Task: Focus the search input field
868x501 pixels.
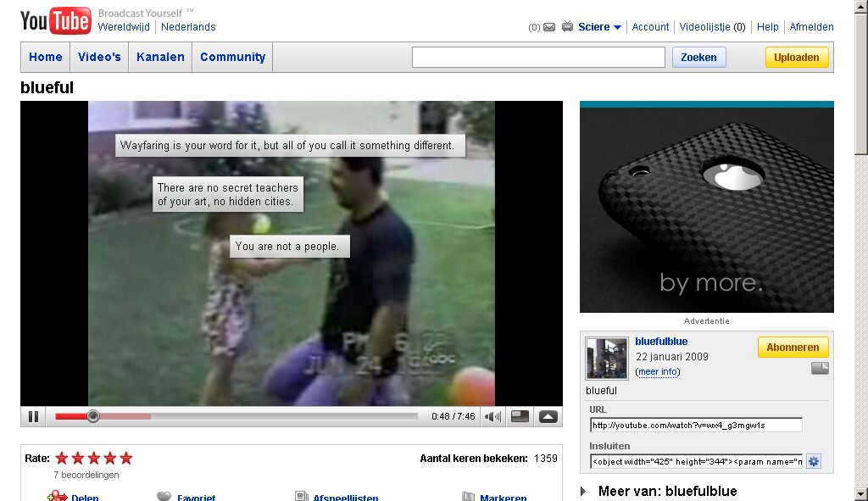Action: [x=538, y=58]
